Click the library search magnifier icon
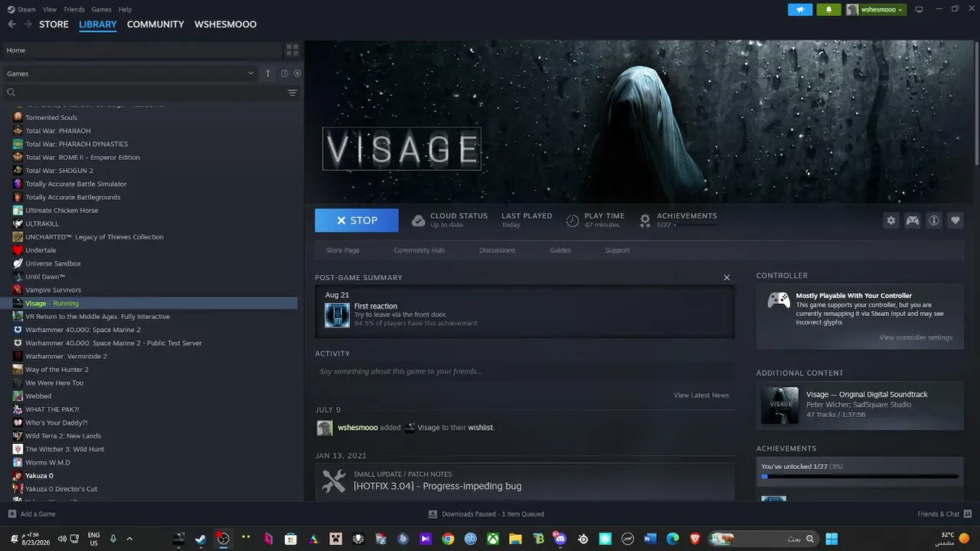This screenshot has width=980, height=551. [x=11, y=93]
